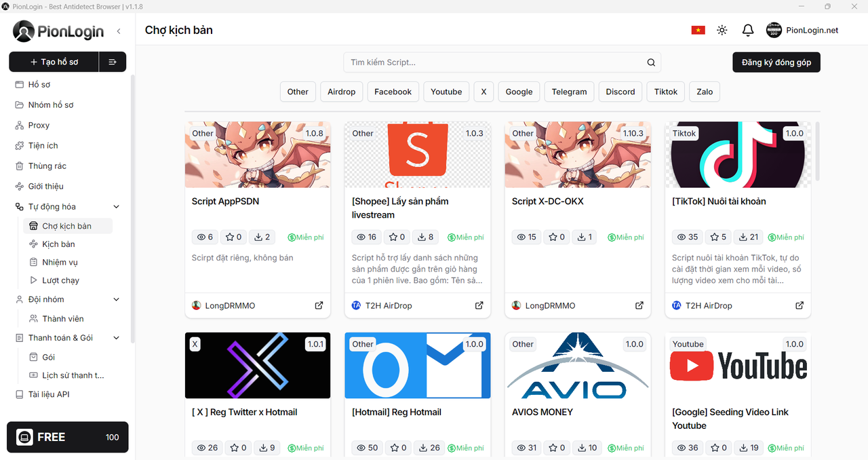Open the menu beside Tạo hồ sơ

[113, 62]
